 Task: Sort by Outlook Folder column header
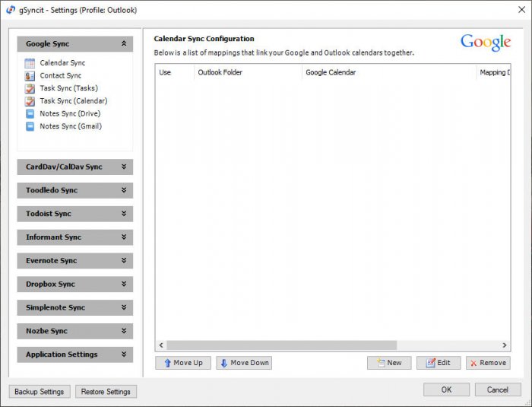[x=248, y=72]
